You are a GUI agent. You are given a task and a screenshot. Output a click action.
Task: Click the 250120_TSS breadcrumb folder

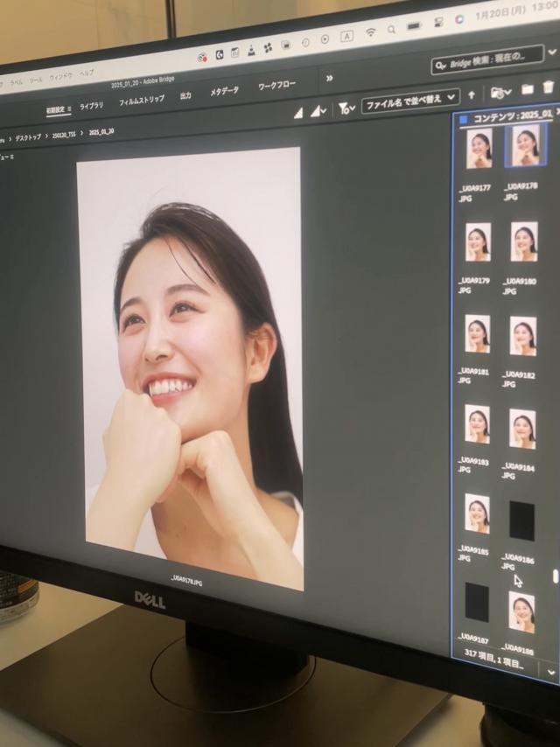(x=64, y=135)
